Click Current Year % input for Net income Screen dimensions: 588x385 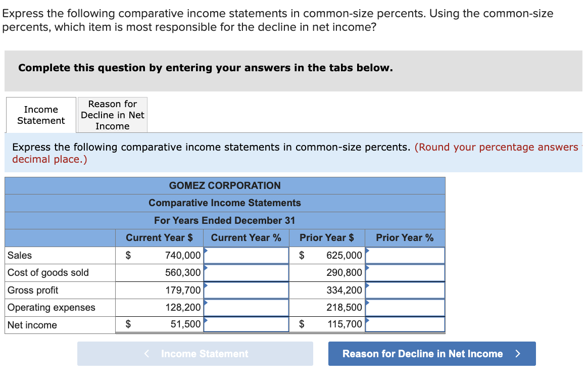246,324
